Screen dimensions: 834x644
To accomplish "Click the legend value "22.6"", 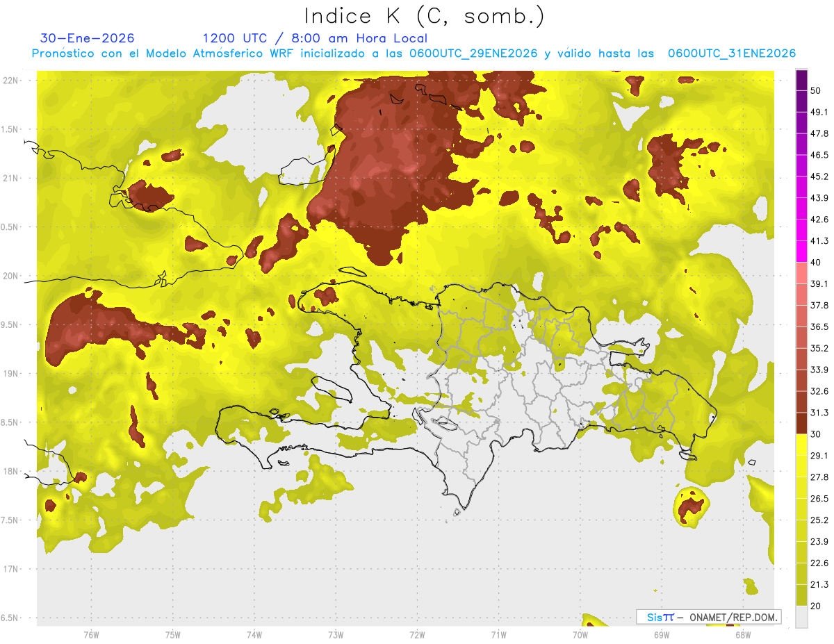I will [x=819, y=563].
